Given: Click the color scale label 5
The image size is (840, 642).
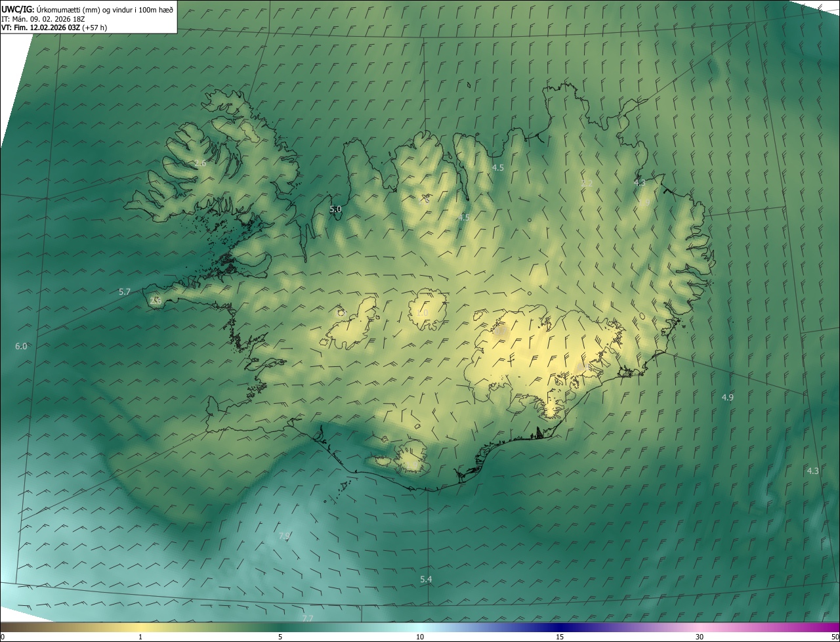Looking at the screenshot, I should (280, 637).
